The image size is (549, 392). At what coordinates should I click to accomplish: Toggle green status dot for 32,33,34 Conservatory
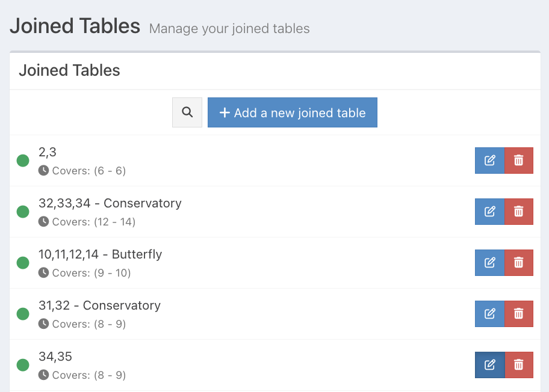[23, 212]
